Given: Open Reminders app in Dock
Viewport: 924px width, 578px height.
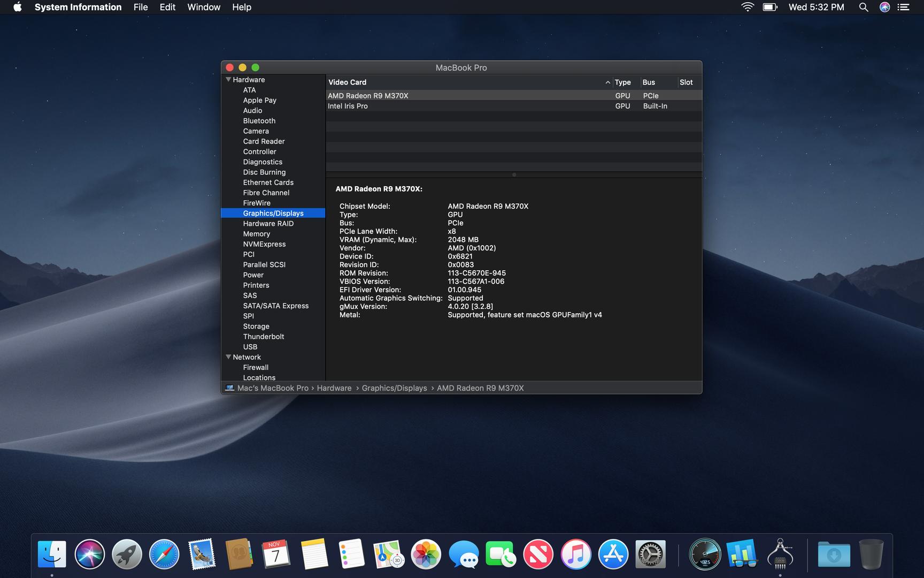Looking at the screenshot, I should (x=351, y=554).
